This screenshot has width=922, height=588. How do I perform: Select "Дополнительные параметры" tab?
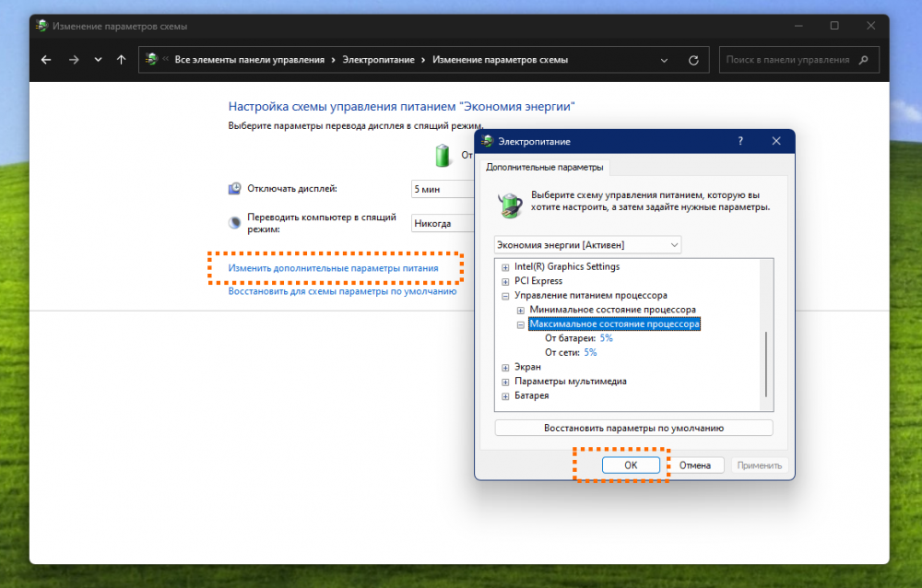[x=545, y=168]
